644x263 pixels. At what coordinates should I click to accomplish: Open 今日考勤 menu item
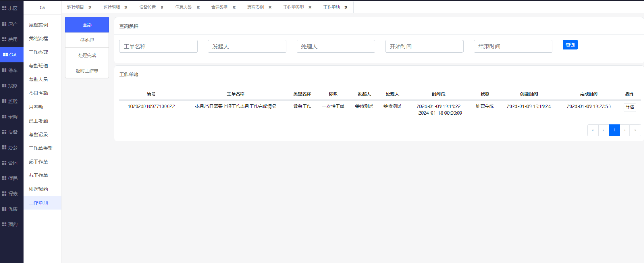click(x=38, y=93)
